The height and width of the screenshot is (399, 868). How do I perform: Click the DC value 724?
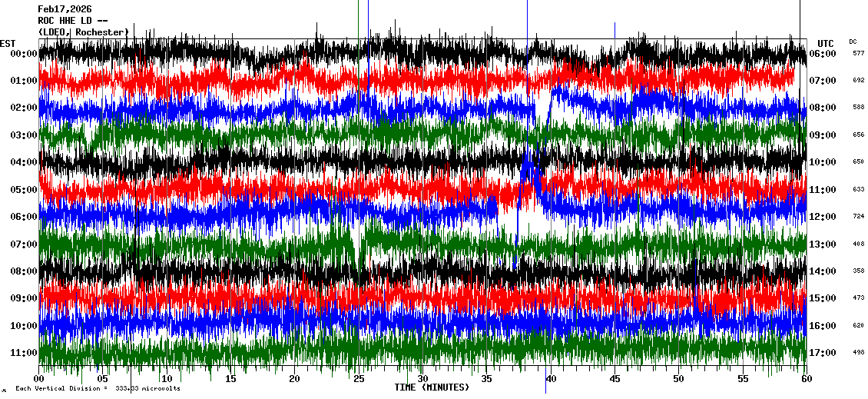858,217
